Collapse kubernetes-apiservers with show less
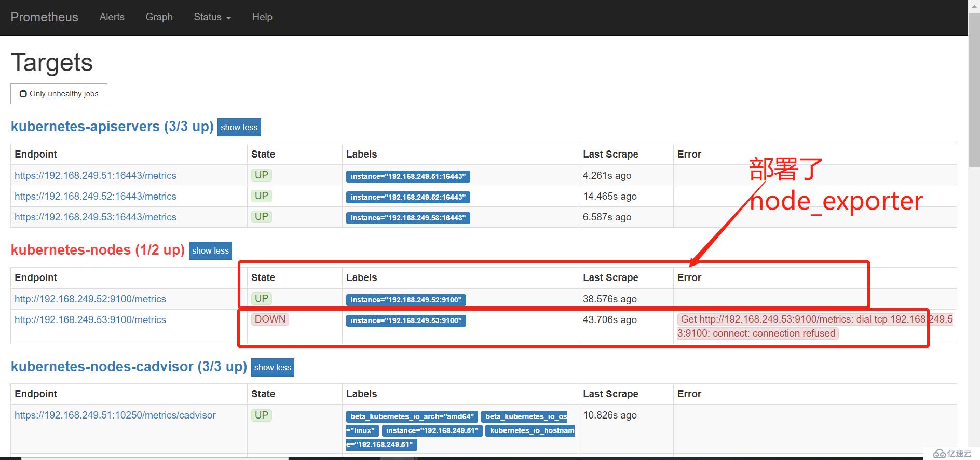 (239, 127)
